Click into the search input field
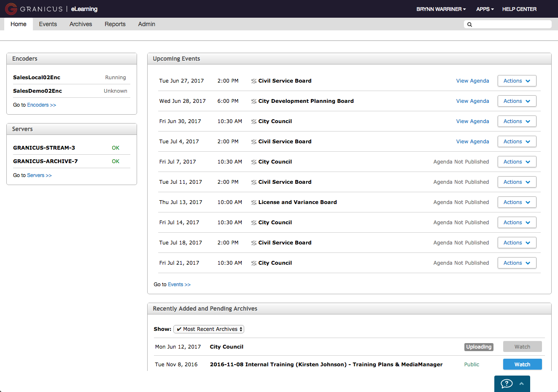 pos(511,24)
